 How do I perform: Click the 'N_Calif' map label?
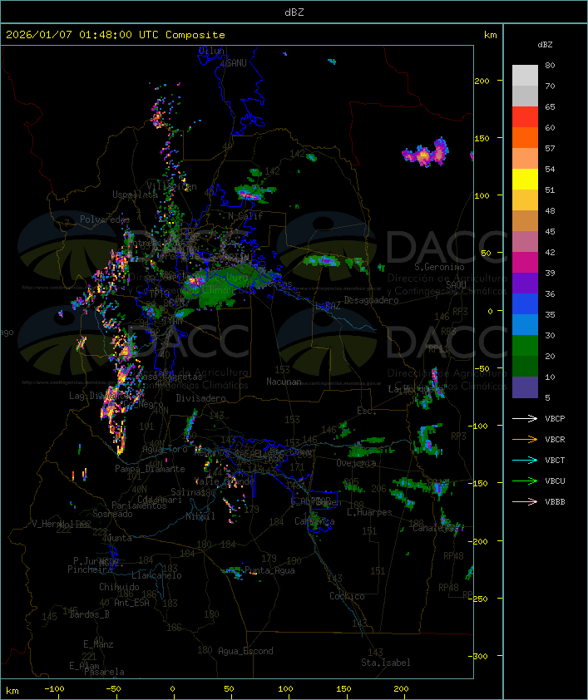point(245,216)
